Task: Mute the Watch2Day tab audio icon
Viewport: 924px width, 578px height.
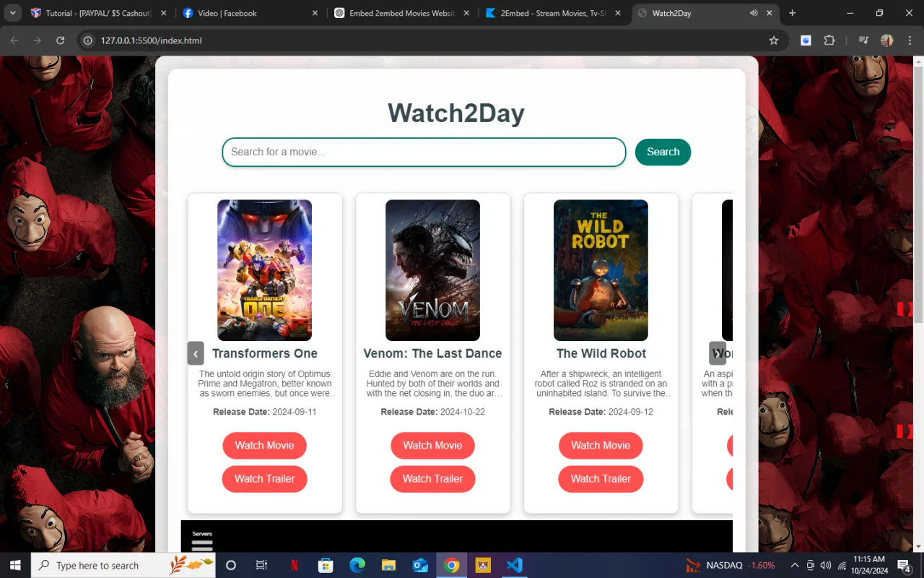Action: [754, 13]
